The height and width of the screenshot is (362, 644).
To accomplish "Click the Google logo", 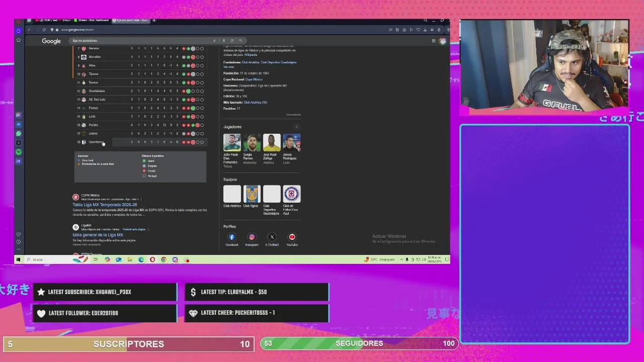I will (51, 41).
